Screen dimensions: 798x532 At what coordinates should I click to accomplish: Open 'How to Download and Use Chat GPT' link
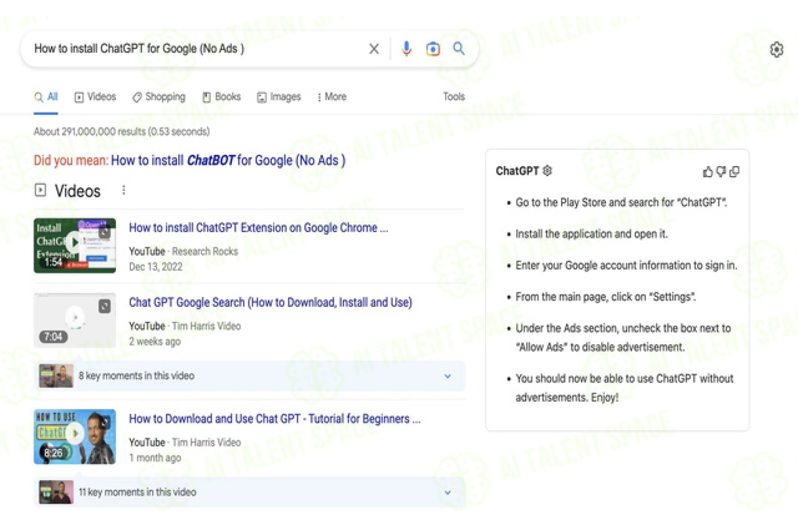(275, 419)
